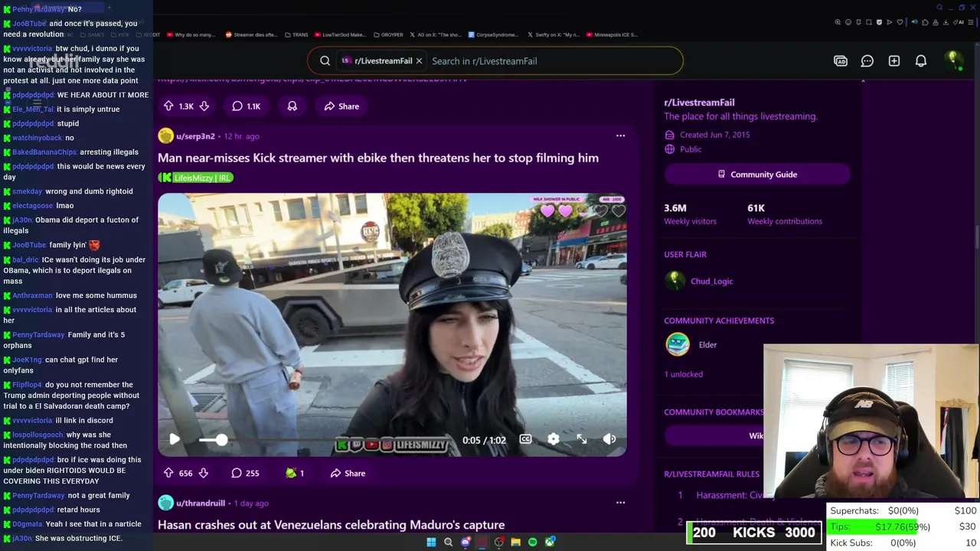Open the Reddit advertise icon

tap(841, 61)
